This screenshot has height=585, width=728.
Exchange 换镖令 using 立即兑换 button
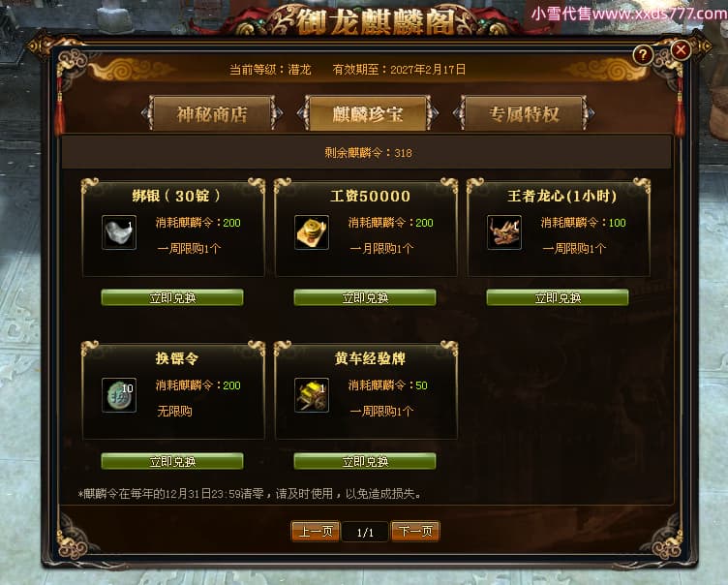[x=172, y=461]
